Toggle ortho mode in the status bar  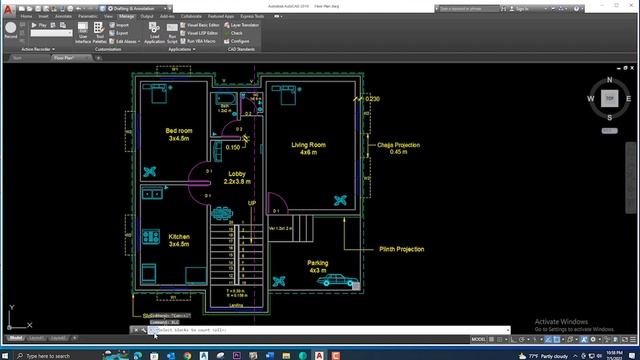[514, 340]
